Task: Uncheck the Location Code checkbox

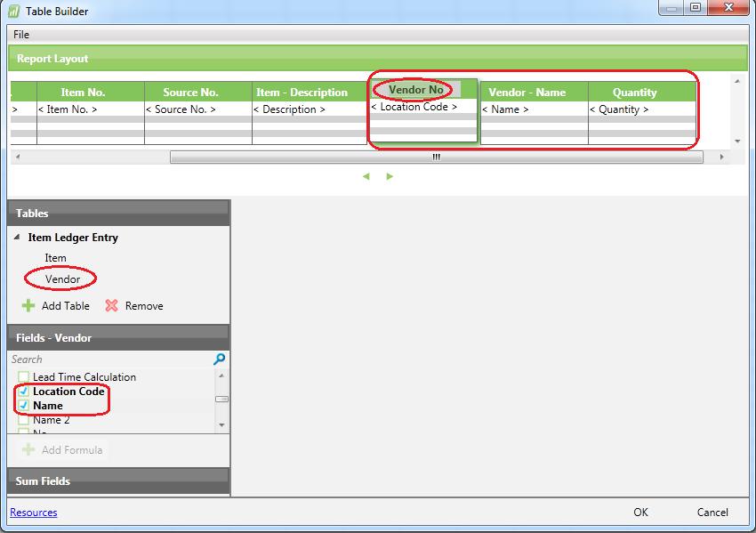Action: pos(23,392)
